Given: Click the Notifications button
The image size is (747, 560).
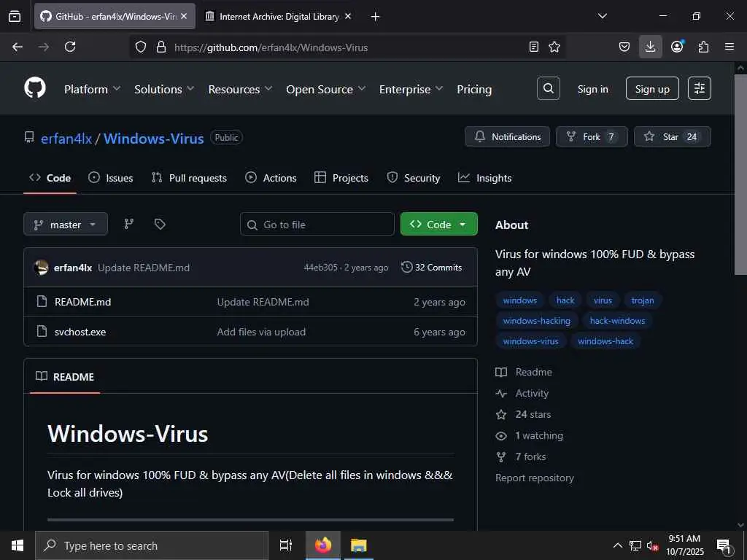Looking at the screenshot, I should click(x=508, y=136).
